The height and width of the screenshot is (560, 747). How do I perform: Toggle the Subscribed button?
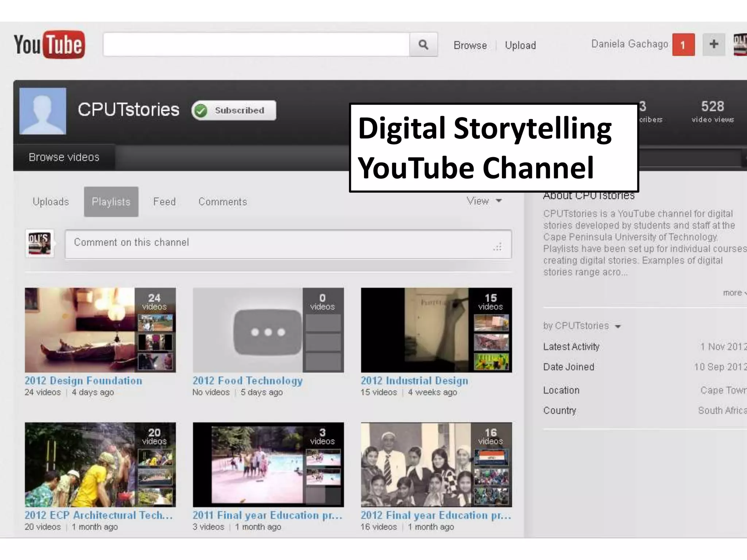click(x=234, y=110)
